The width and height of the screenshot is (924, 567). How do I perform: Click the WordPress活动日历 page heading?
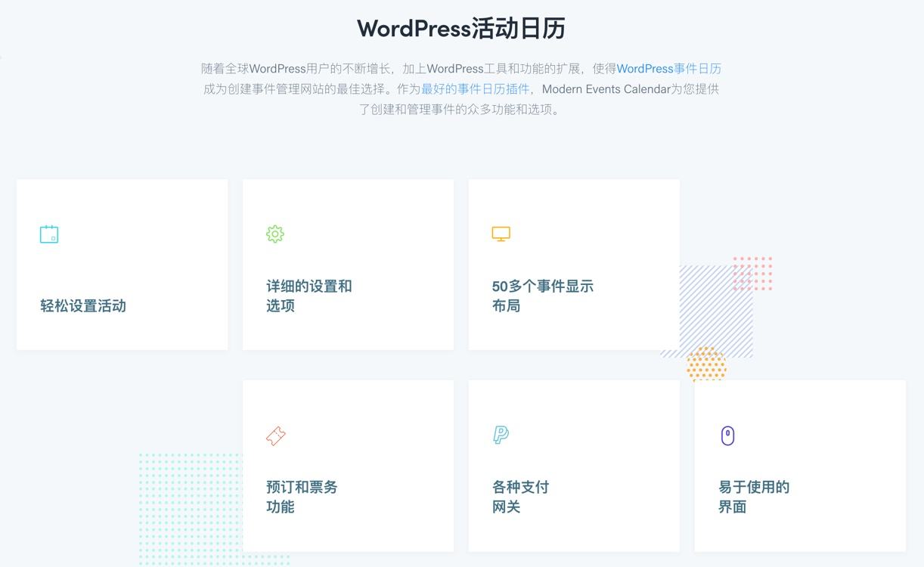coord(461,29)
